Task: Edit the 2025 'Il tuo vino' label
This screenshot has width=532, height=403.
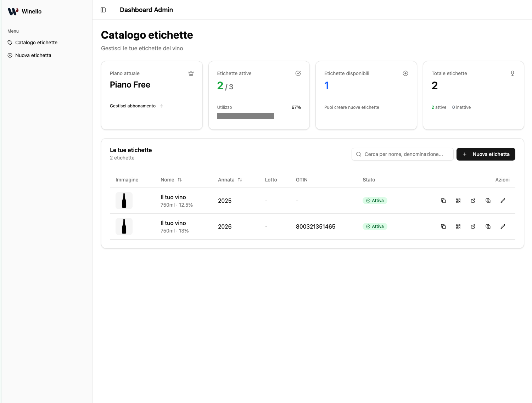Action: (x=503, y=200)
